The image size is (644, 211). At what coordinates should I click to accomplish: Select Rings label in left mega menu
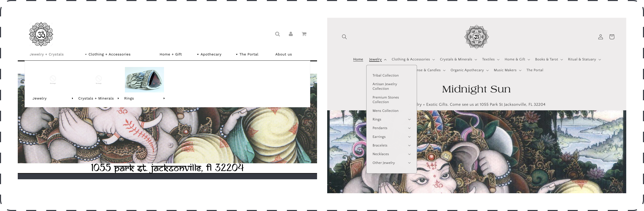coord(129,98)
